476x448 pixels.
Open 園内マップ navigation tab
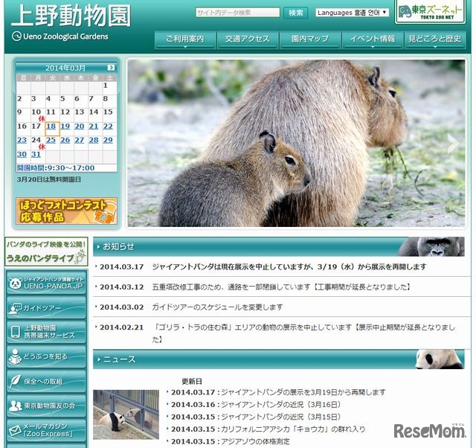click(310, 39)
